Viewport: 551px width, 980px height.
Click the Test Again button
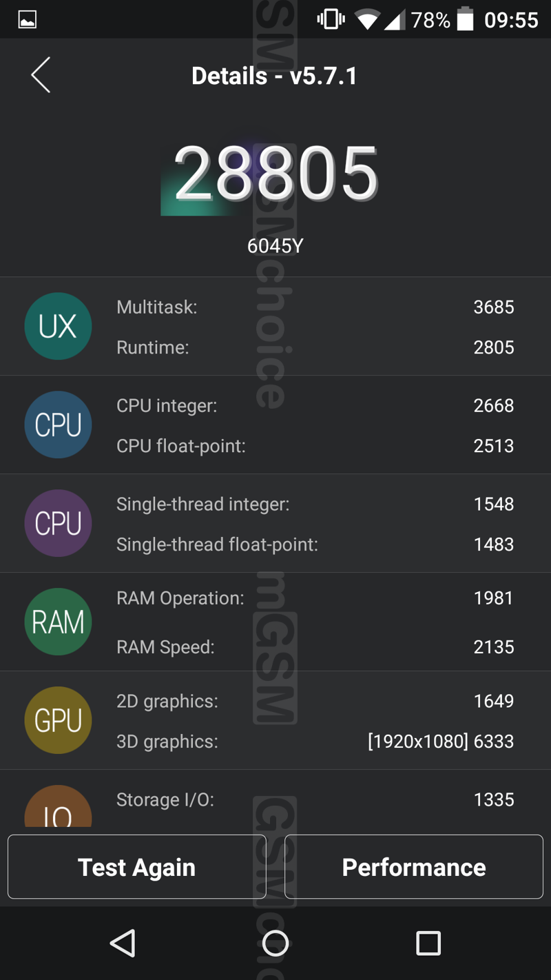(x=136, y=867)
